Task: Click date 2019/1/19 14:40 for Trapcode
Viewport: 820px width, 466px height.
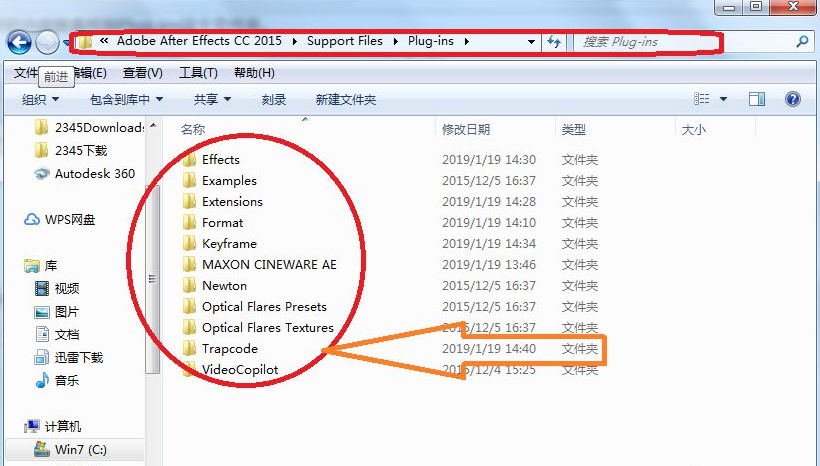Action: pos(489,348)
